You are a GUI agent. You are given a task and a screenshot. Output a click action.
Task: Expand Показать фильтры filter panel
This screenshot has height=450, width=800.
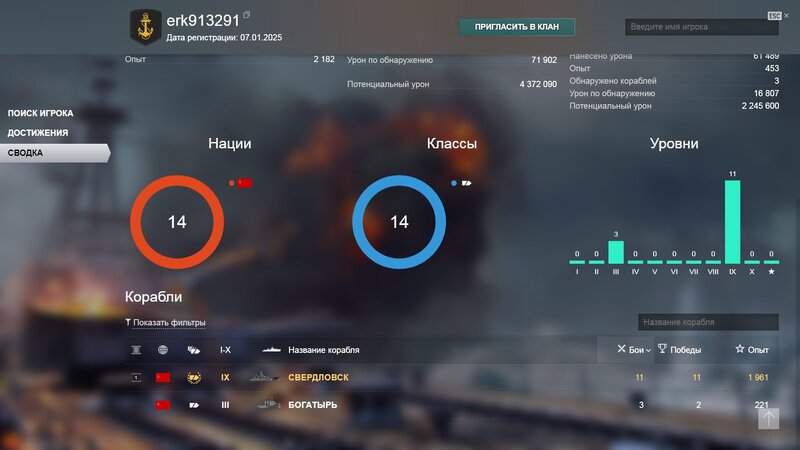coord(165,322)
